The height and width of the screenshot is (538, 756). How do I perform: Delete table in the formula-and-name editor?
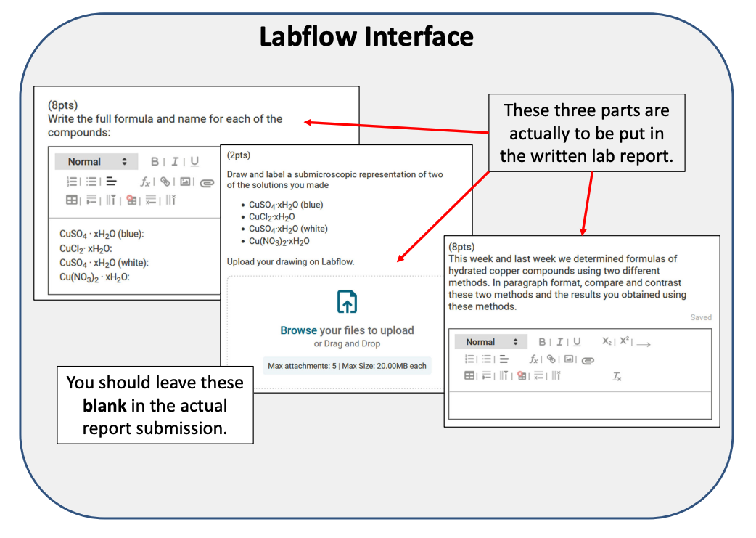tap(131, 200)
